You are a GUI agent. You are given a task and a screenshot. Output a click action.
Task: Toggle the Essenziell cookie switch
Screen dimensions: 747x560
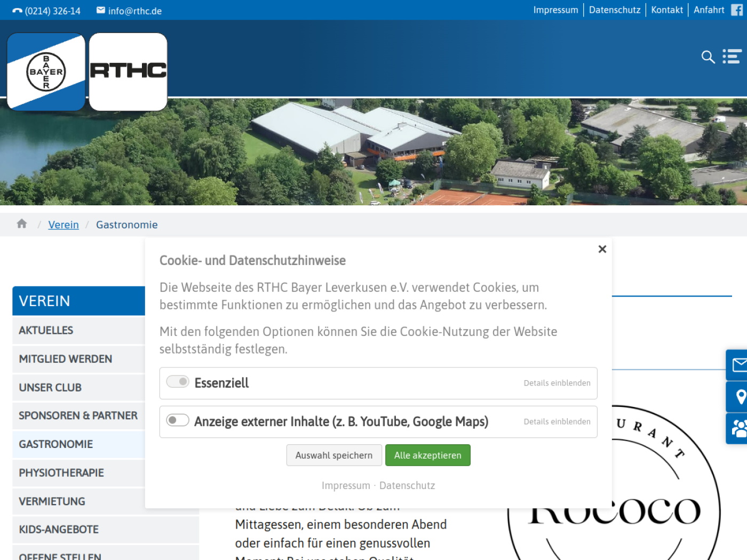(x=178, y=382)
